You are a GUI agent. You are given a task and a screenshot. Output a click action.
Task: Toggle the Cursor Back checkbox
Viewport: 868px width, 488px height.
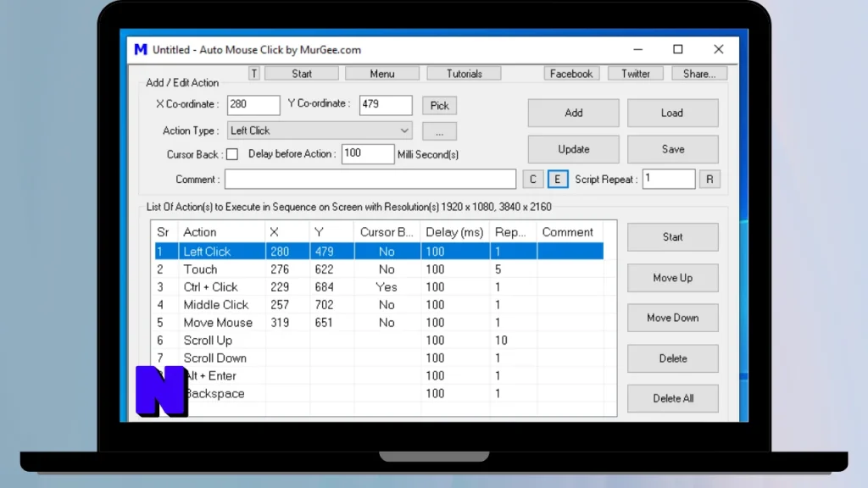point(232,154)
